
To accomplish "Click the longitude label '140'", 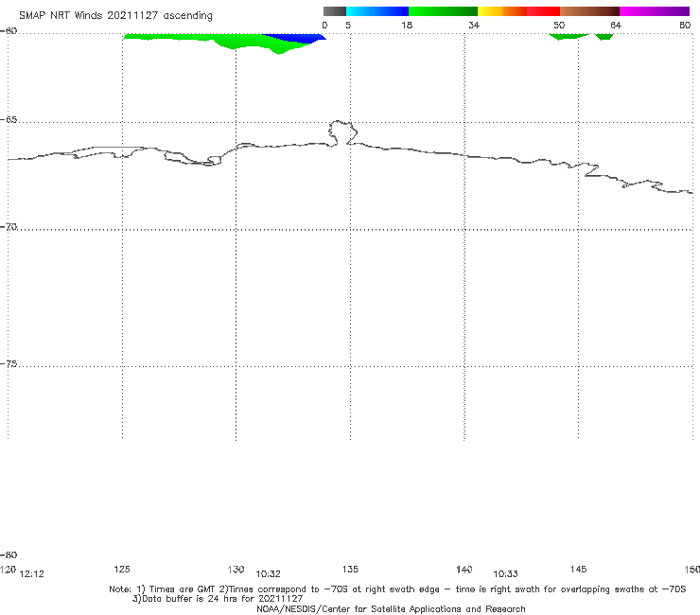I will click(464, 569).
